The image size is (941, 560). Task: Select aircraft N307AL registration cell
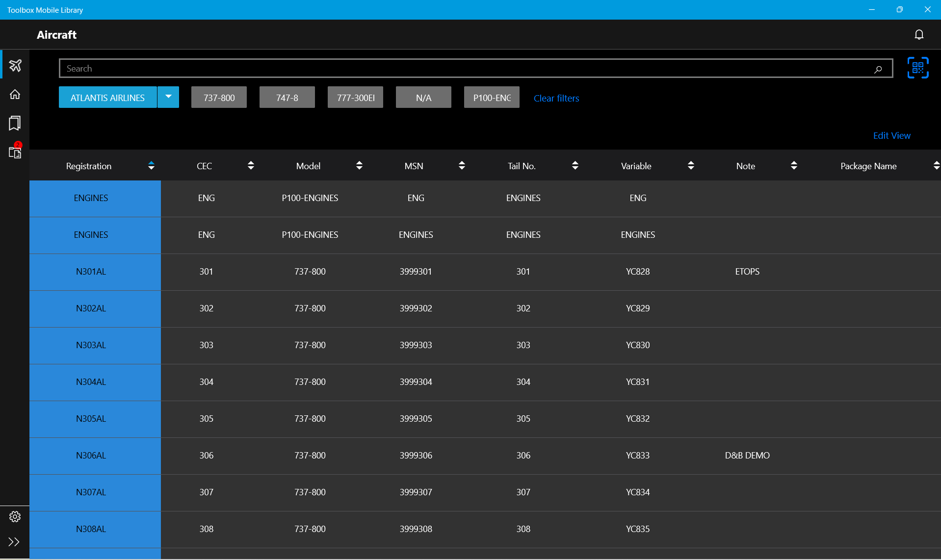tap(95, 492)
